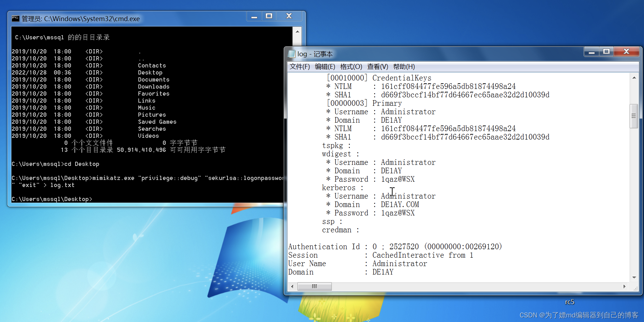Click the rc5 desktop label

pos(570,302)
